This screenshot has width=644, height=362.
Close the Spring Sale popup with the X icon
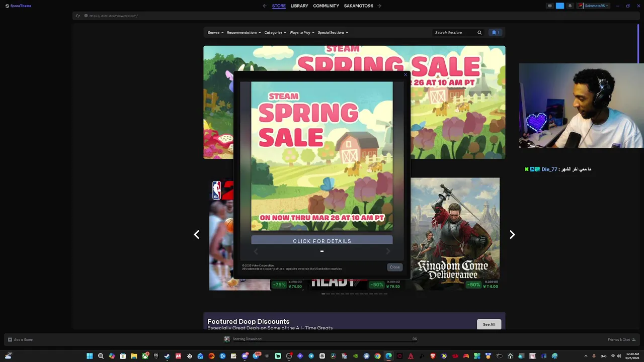pyautogui.click(x=406, y=75)
